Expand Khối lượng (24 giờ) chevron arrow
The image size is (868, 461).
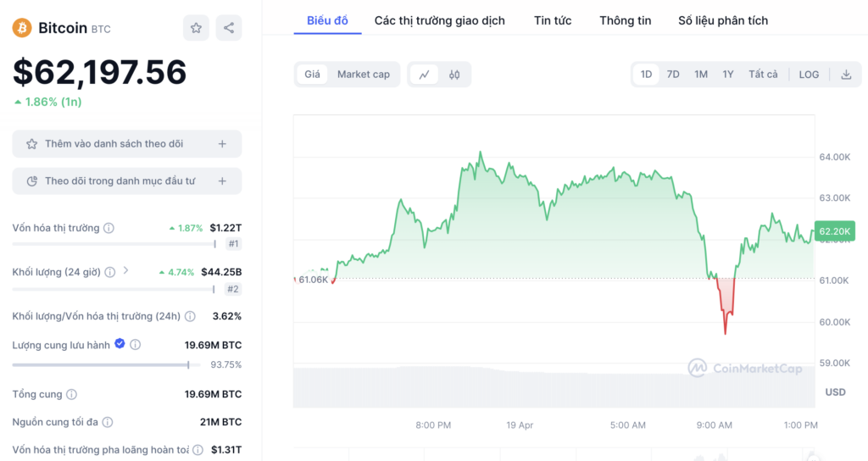pos(125,270)
